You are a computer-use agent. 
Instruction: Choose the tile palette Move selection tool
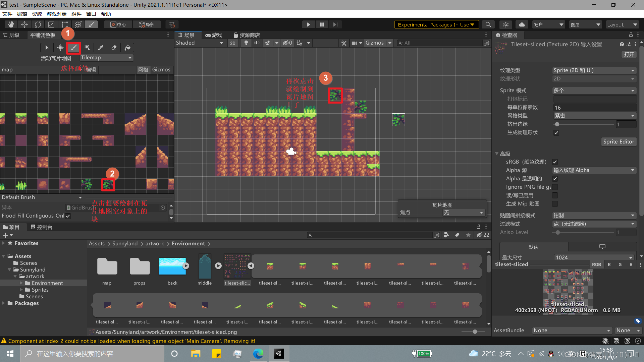pyautogui.click(x=60, y=48)
